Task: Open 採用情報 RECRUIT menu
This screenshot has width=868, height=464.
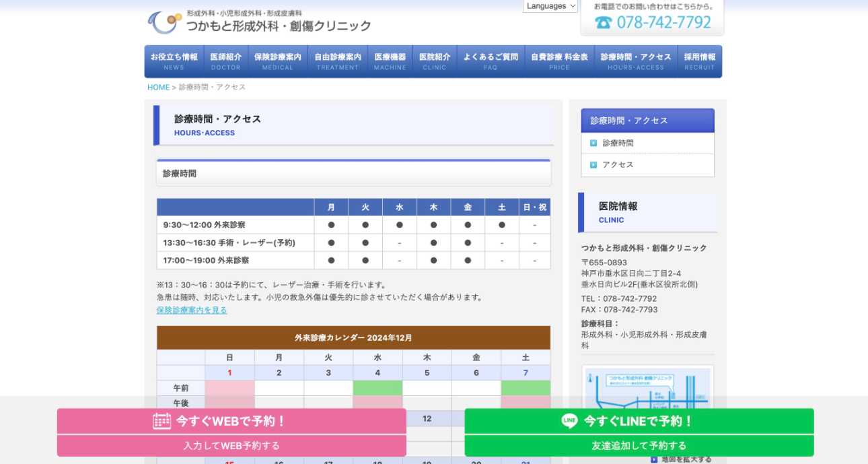Action: 700,61
